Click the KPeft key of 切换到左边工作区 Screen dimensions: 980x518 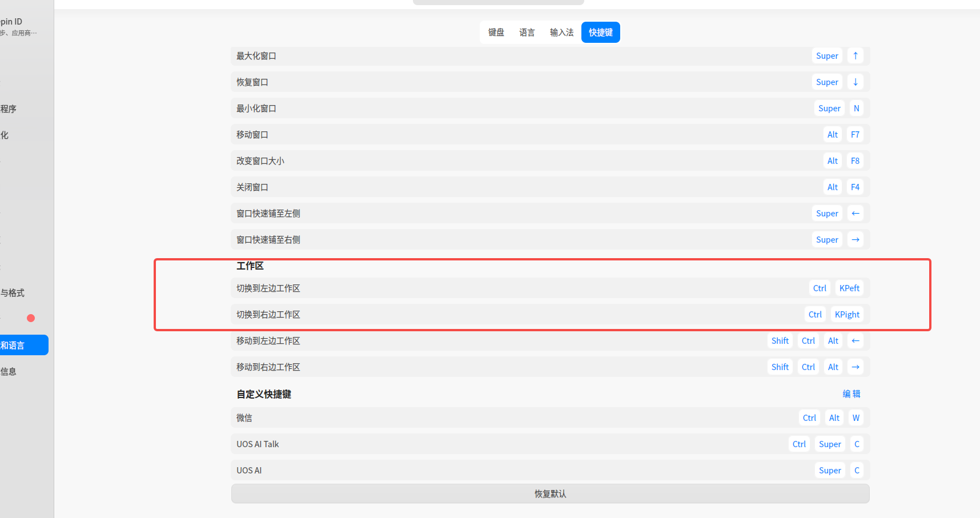[x=849, y=288]
